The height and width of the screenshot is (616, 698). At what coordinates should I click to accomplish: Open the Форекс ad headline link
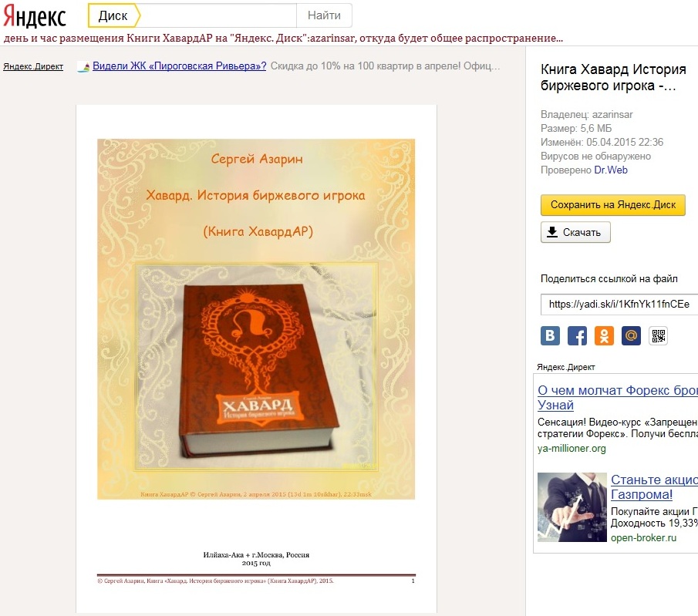point(618,398)
